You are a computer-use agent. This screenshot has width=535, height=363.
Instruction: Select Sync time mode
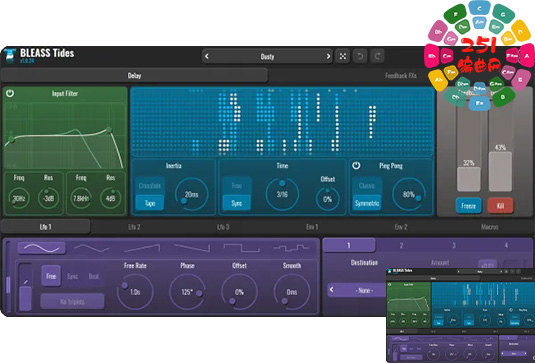point(237,203)
